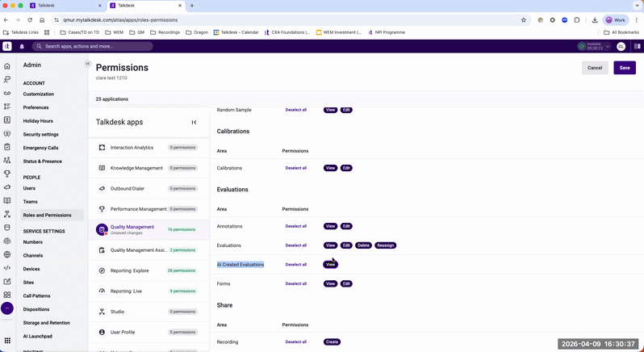
Task: Toggle the AI Created Evaluations View permission
Action: [331, 265]
